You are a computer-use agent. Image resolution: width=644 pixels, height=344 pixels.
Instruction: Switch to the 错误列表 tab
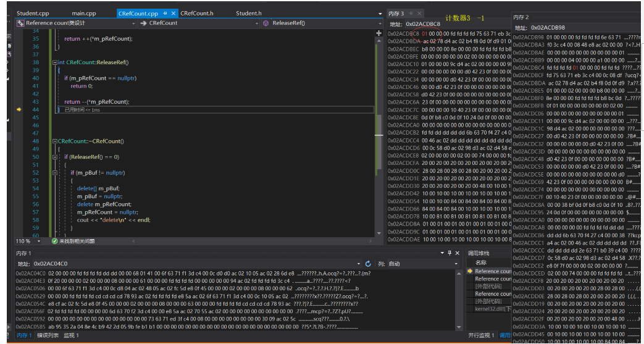pyautogui.click(x=48, y=335)
